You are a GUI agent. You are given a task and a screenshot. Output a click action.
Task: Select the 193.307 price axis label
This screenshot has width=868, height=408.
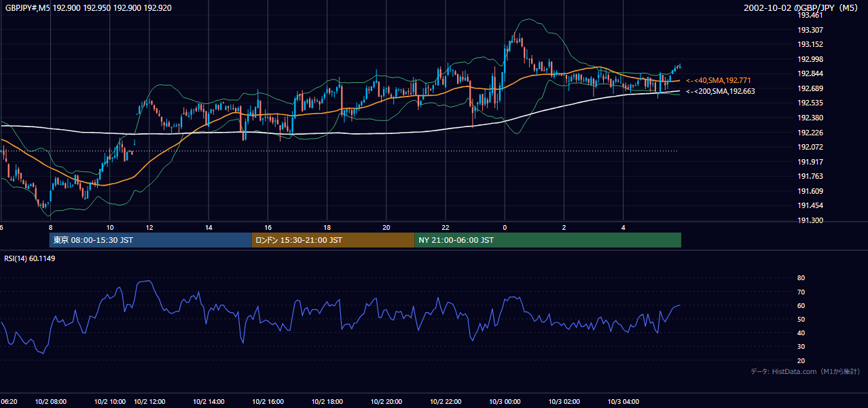[810, 30]
